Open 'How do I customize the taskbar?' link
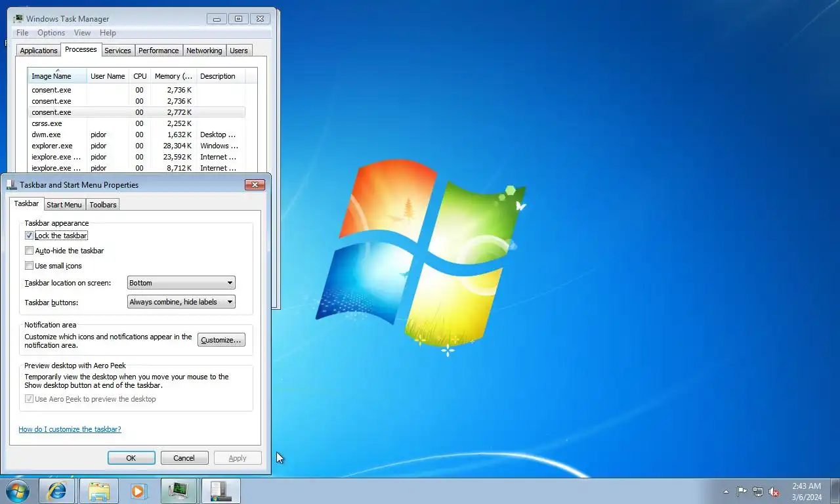The image size is (840, 504). coord(70,429)
